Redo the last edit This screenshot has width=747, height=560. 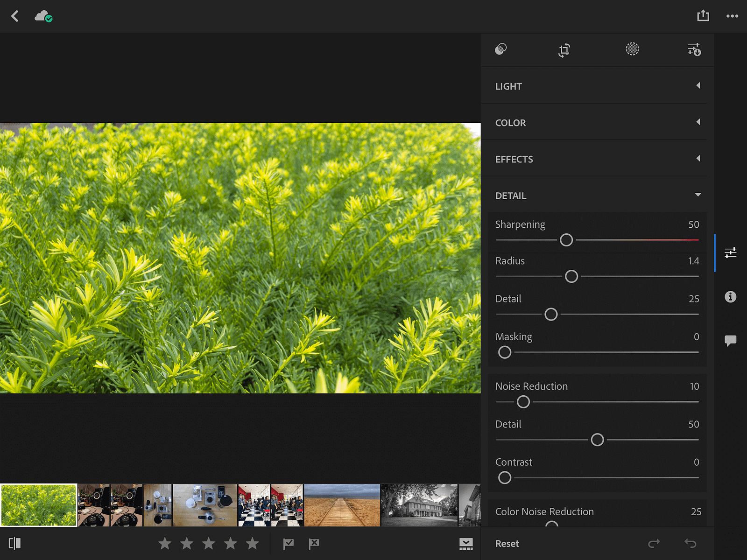click(654, 543)
